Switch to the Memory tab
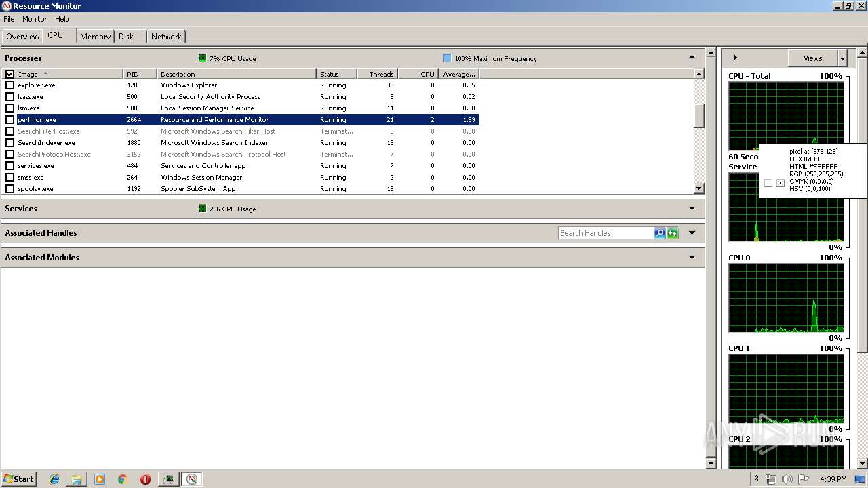This screenshot has width=868, height=488. click(95, 37)
